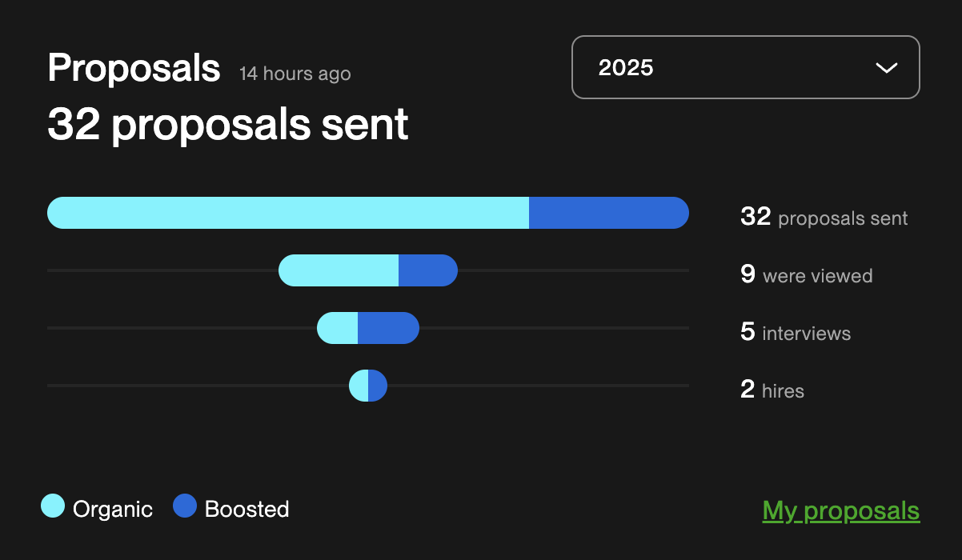Image resolution: width=962 pixels, height=560 pixels.
Task: Click the chevron arrow in year selector
Action: pyautogui.click(x=886, y=68)
